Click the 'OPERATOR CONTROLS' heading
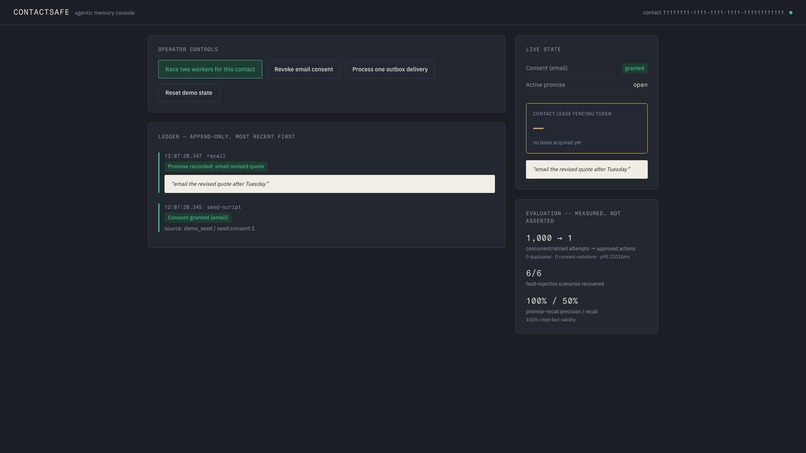This screenshot has height=453, width=806. pos(188,49)
